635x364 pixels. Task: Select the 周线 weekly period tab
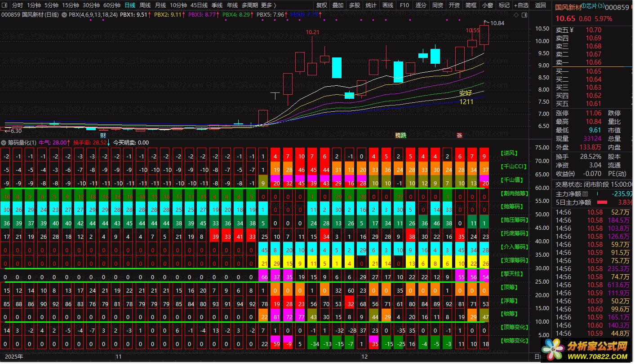tap(145, 5)
